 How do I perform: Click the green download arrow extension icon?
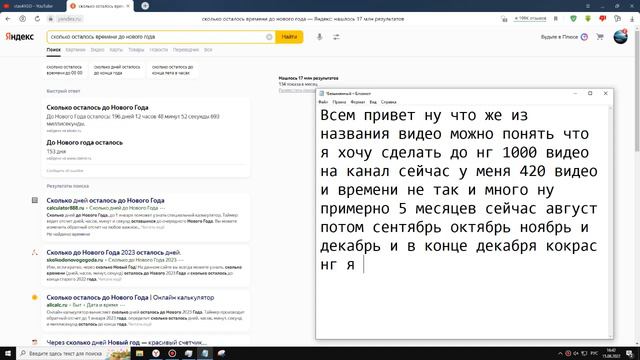pyautogui.click(x=588, y=19)
